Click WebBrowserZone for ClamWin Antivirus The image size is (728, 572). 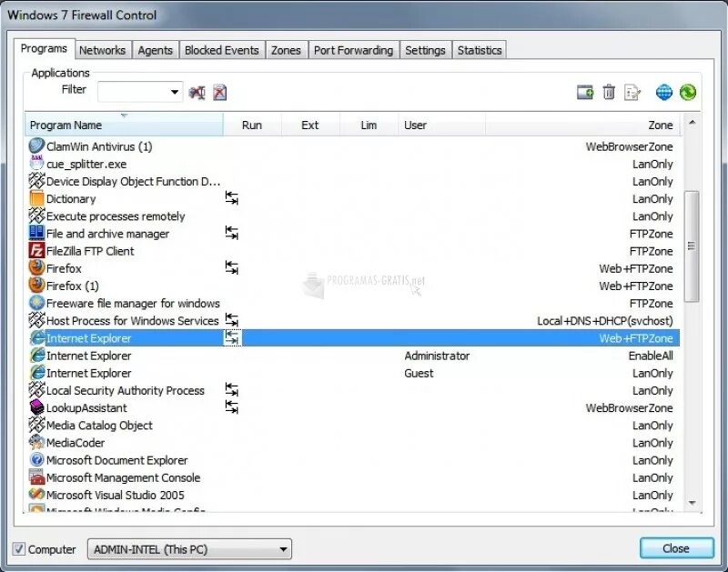tap(629, 146)
